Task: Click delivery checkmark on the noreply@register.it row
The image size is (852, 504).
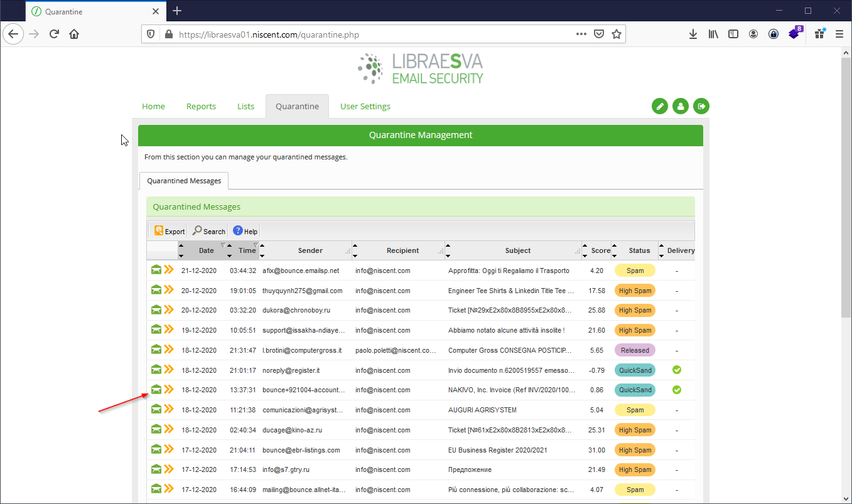Action: pos(676,370)
